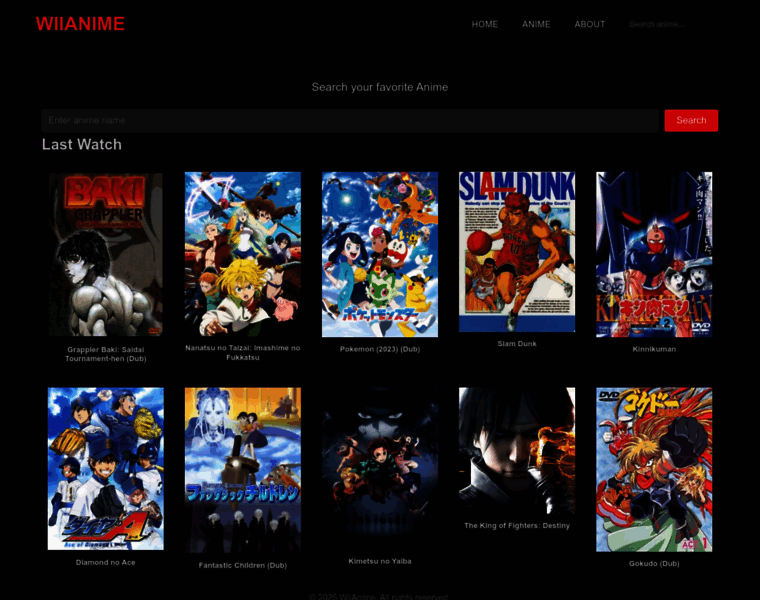Open the Fantastic Children poster thumbnail
The width and height of the screenshot is (760, 600).
[x=243, y=470]
